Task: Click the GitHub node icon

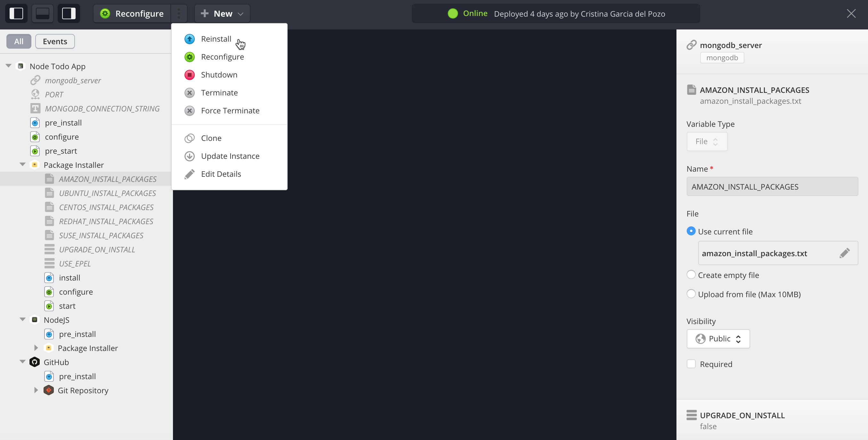Action: coord(34,362)
